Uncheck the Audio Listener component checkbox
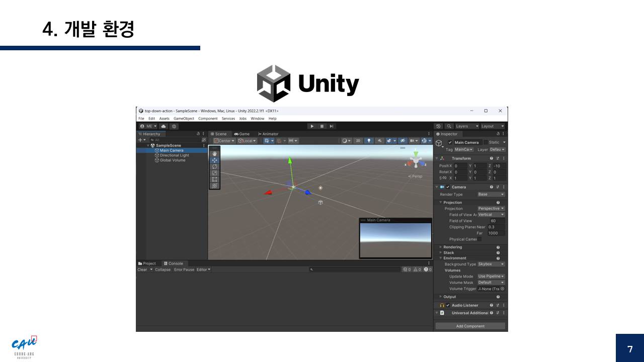This screenshot has height=362, width=644. click(x=448, y=305)
